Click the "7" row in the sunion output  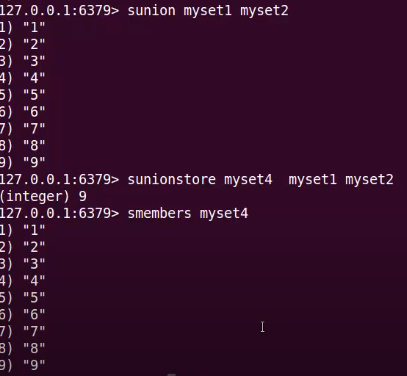click(22, 129)
